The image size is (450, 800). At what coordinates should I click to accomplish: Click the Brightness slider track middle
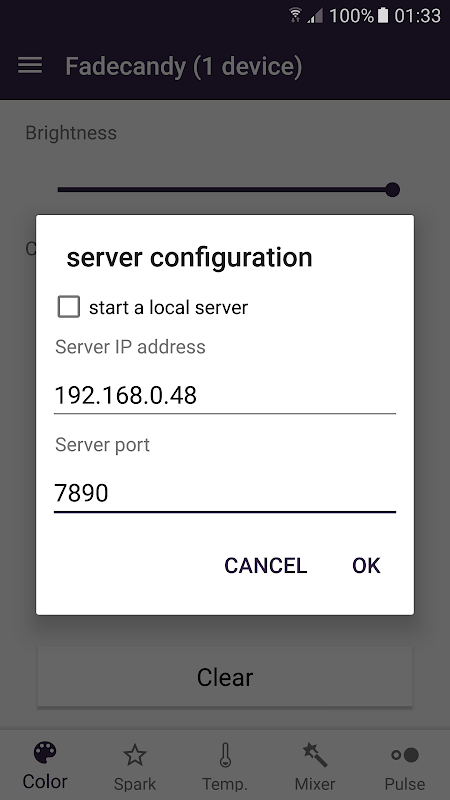click(225, 190)
